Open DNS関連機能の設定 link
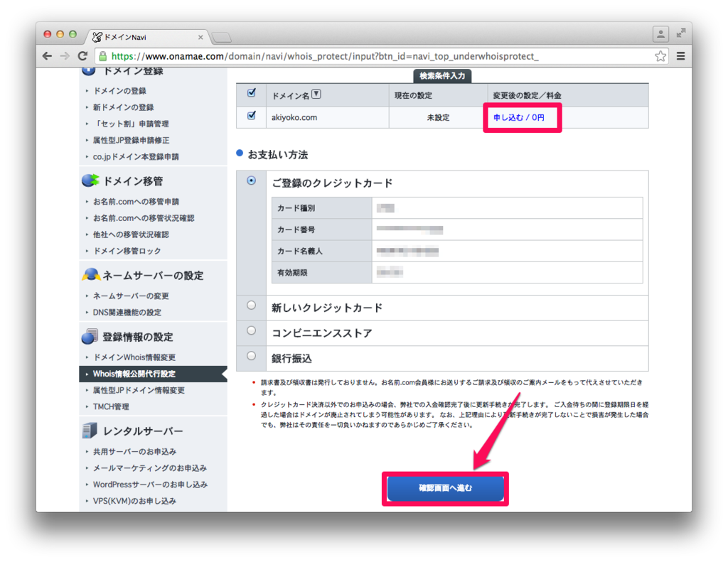The width and height of the screenshot is (728, 562). pos(127,313)
